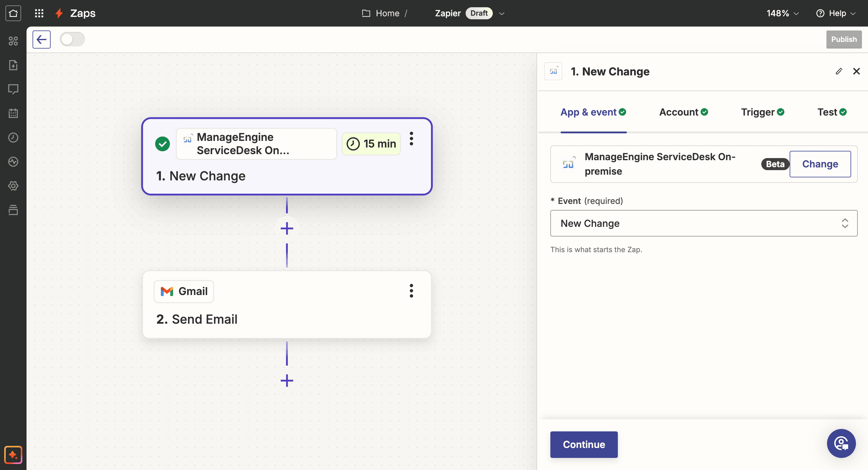Click the Draft status badge

[x=479, y=13]
